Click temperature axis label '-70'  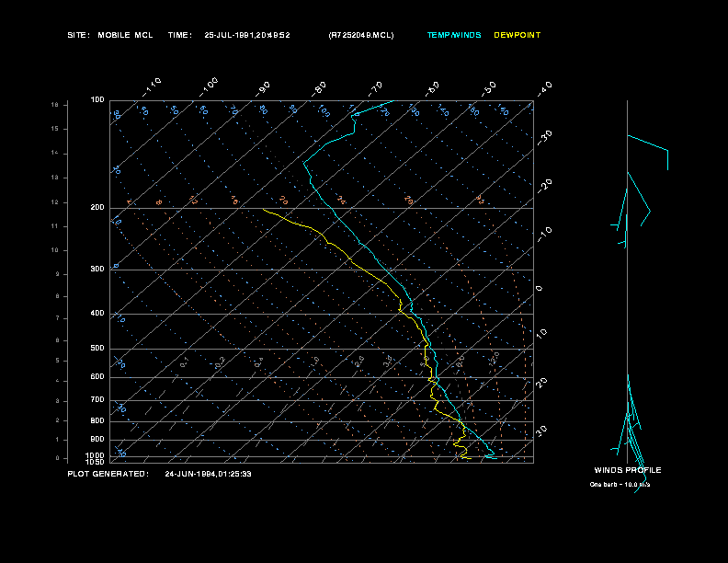[x=376, y=89]
